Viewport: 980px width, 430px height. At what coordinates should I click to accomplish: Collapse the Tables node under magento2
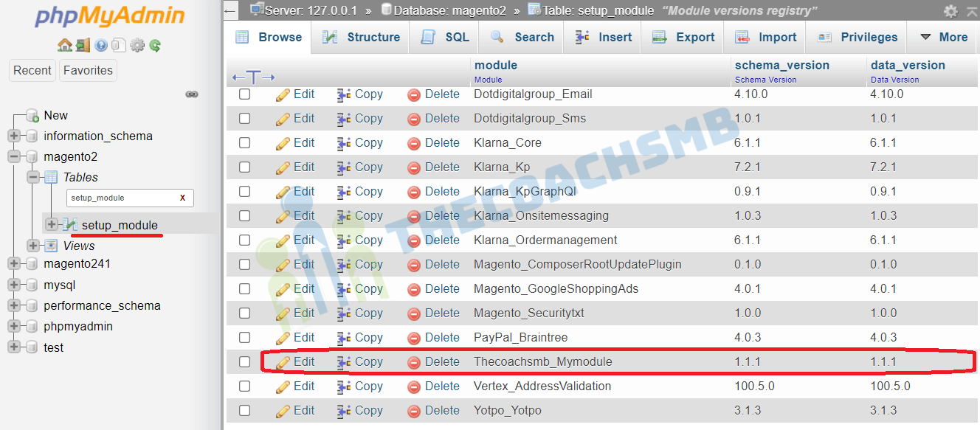point(33,178)
